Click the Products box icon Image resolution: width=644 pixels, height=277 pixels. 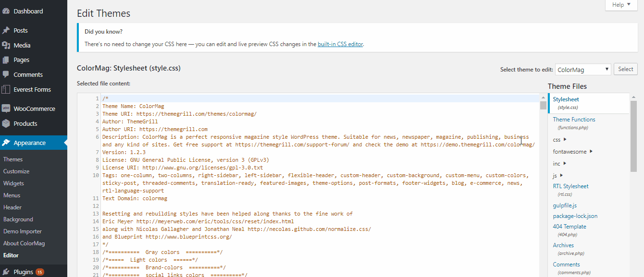click(6, 123)
